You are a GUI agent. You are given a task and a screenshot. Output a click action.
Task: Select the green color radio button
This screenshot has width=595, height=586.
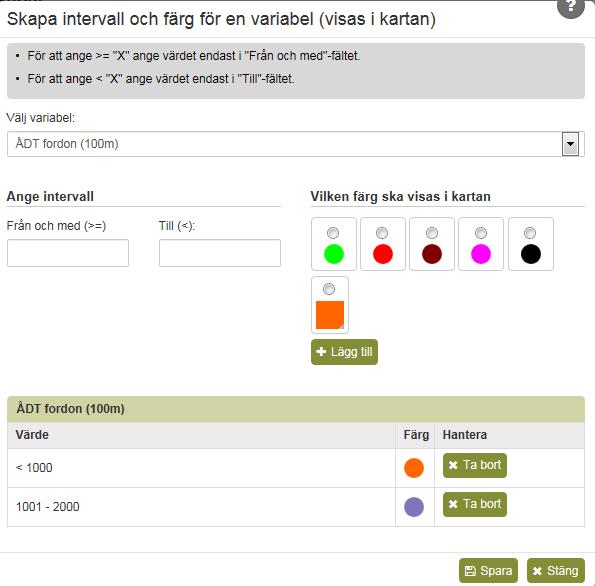click(333, 232)
